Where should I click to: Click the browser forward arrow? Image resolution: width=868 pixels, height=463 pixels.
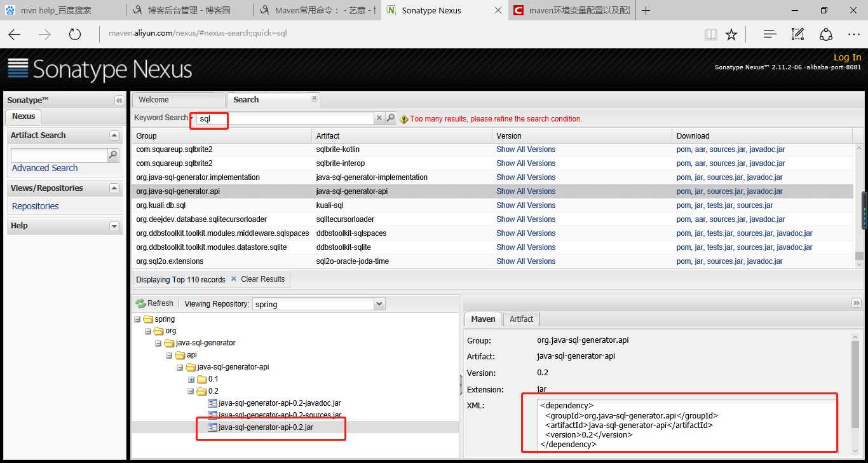44,34
